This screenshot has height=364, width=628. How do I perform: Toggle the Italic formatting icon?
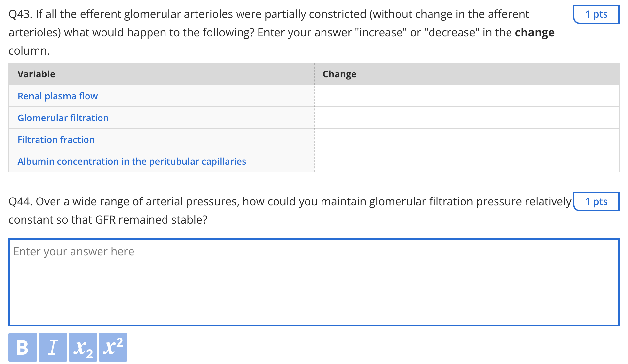pyautogui.click(x=53, y=347)
